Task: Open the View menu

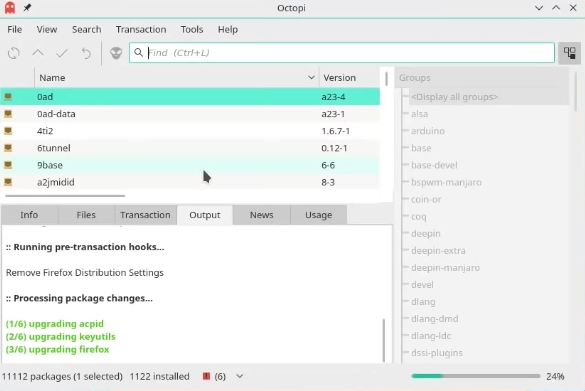Action: [47, 29]
